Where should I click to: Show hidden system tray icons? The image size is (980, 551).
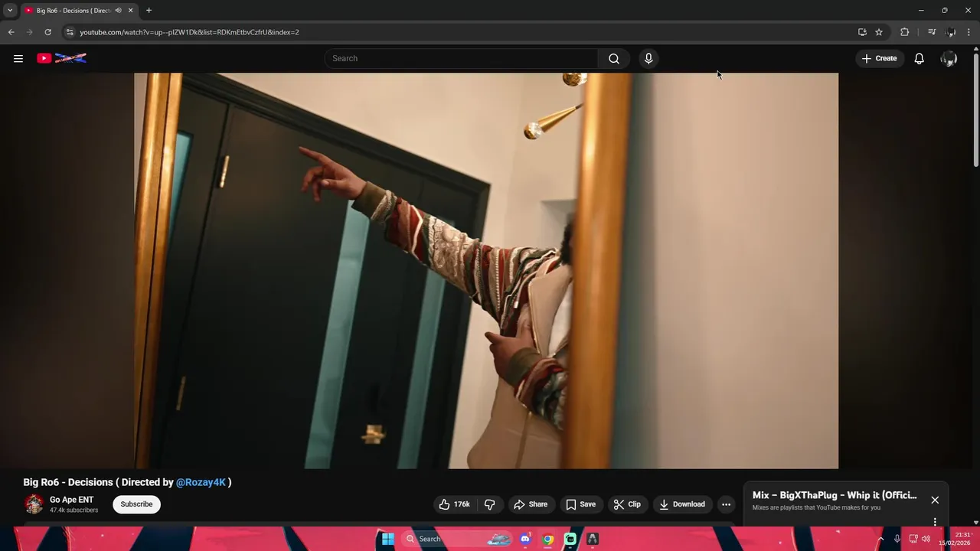click(880, 539)
